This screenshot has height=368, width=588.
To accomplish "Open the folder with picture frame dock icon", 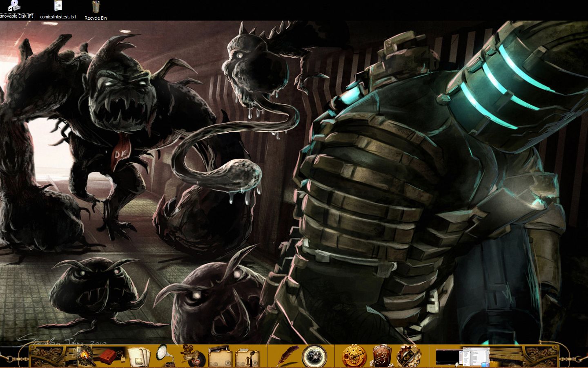I will click(x=220, y=357).
